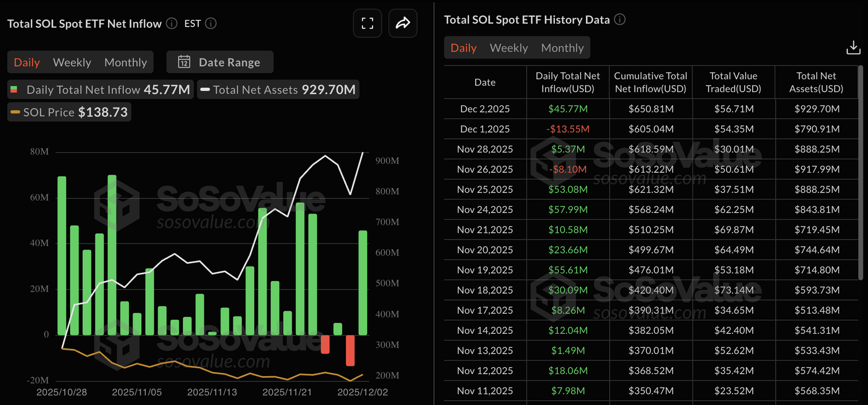Toggle the Total Net Assets line visibility
868x405 pixels.
(x=277, y=89)
